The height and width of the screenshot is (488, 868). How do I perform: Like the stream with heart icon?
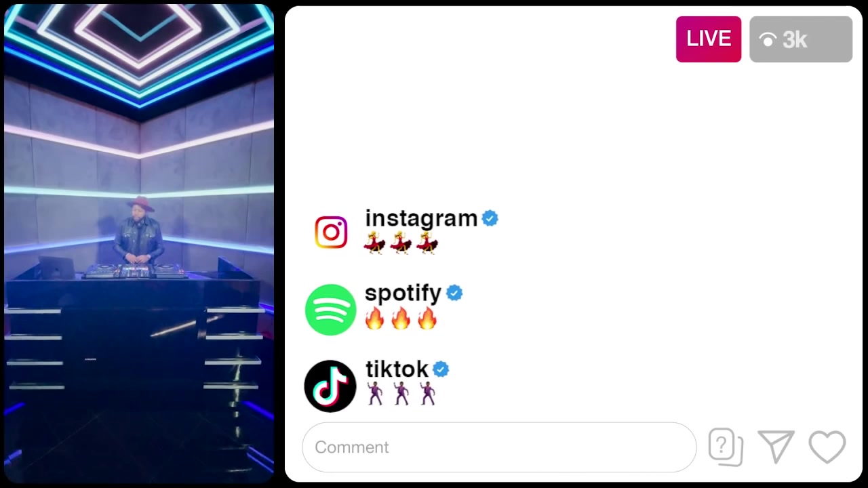point(827,447)
